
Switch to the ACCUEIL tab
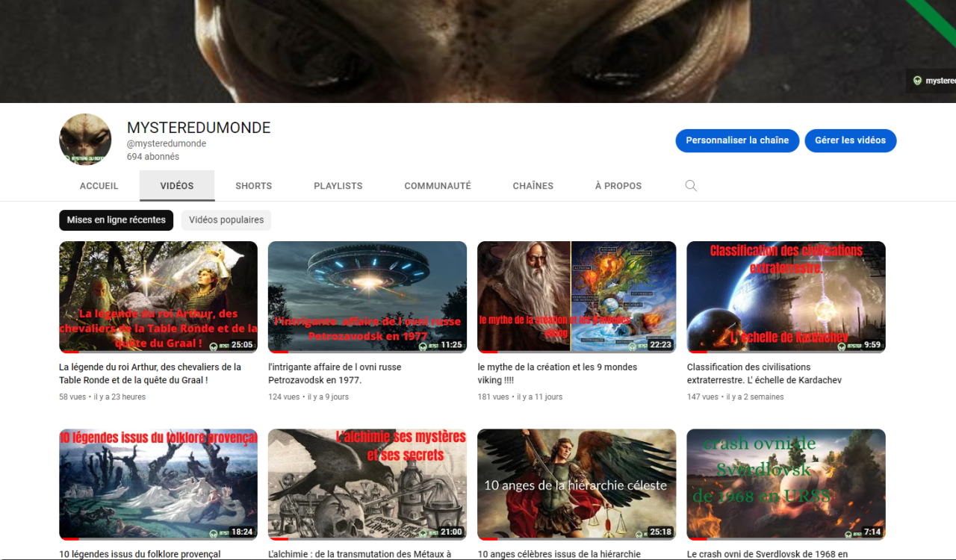pos(99,186)
